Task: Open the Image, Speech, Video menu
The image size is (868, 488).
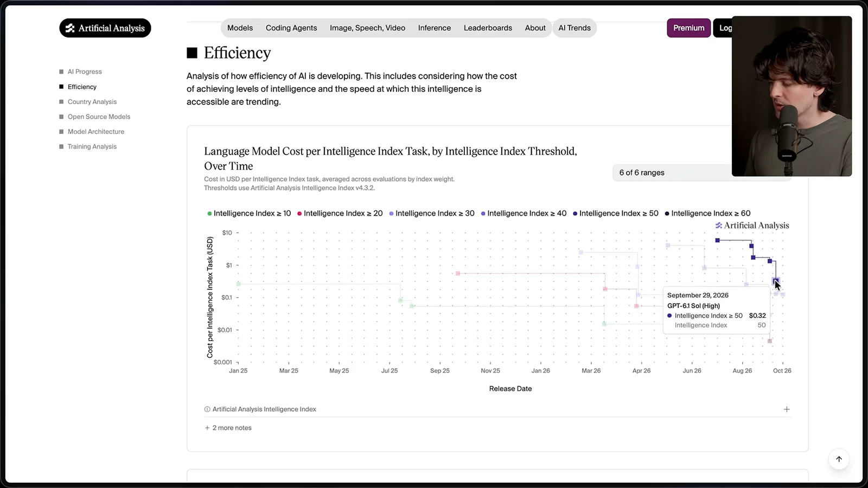Action: (368, 28)
